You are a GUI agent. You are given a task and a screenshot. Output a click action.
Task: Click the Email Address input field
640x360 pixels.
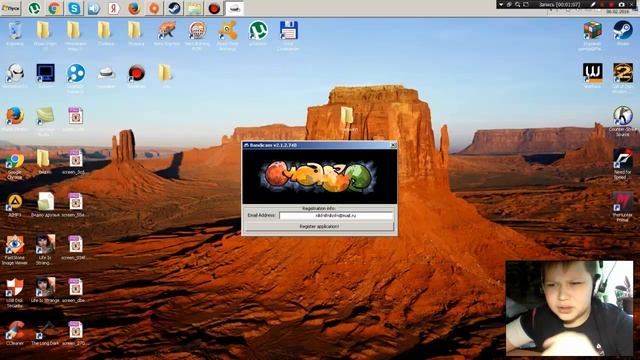point(336,216)
